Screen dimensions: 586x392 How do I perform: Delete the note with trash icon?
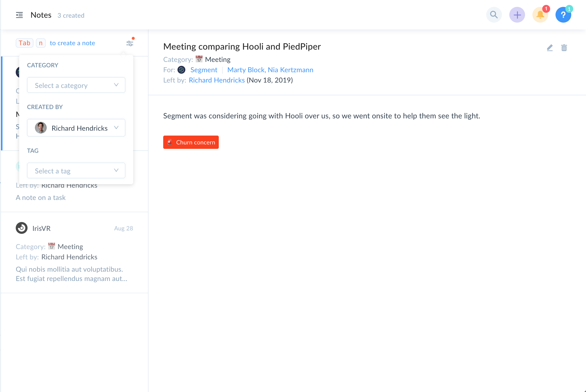coord(564,47)
